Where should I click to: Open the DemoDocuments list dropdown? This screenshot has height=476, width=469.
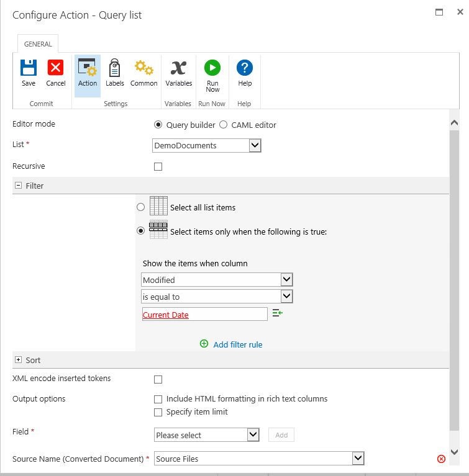[255, 145]
